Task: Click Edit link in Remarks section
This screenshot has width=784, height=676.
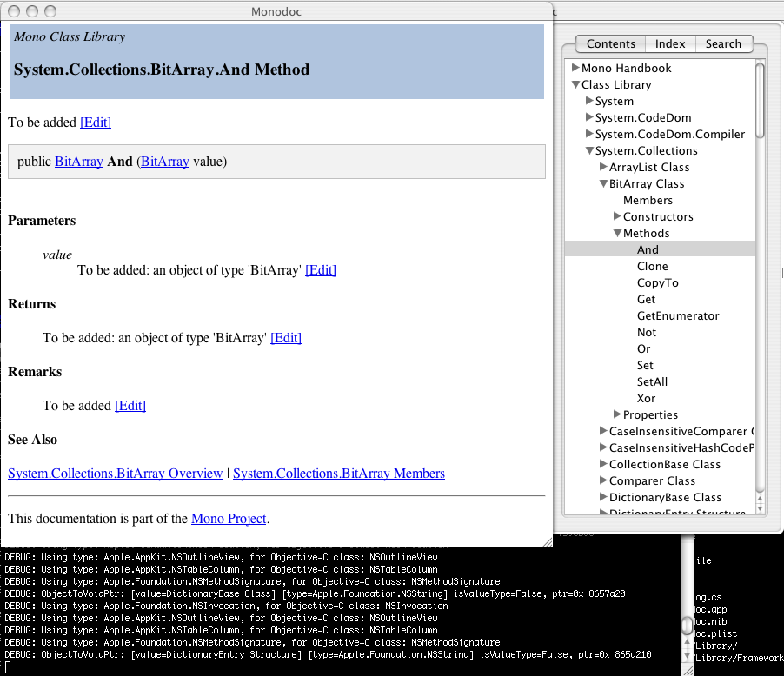Action: tap(130, 406)
